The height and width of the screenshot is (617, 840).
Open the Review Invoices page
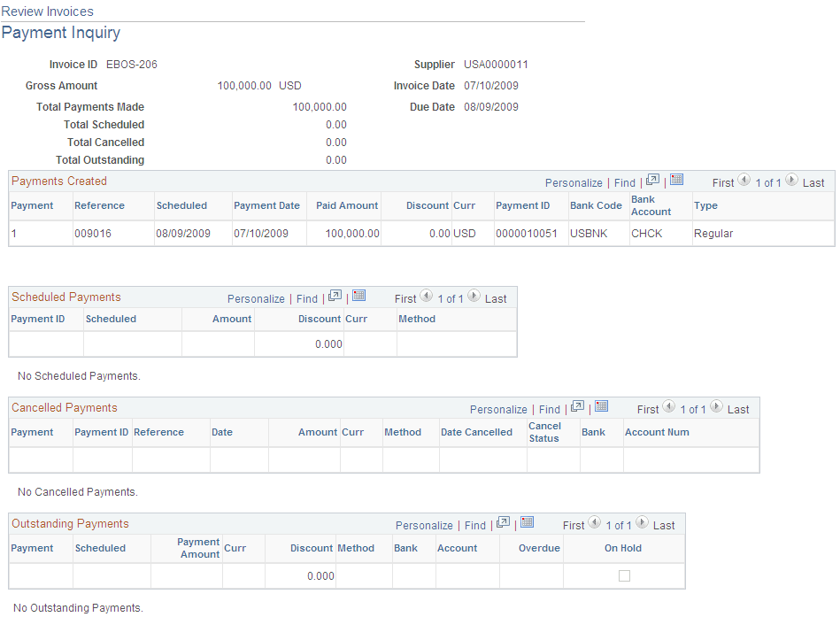coord(47,11)
